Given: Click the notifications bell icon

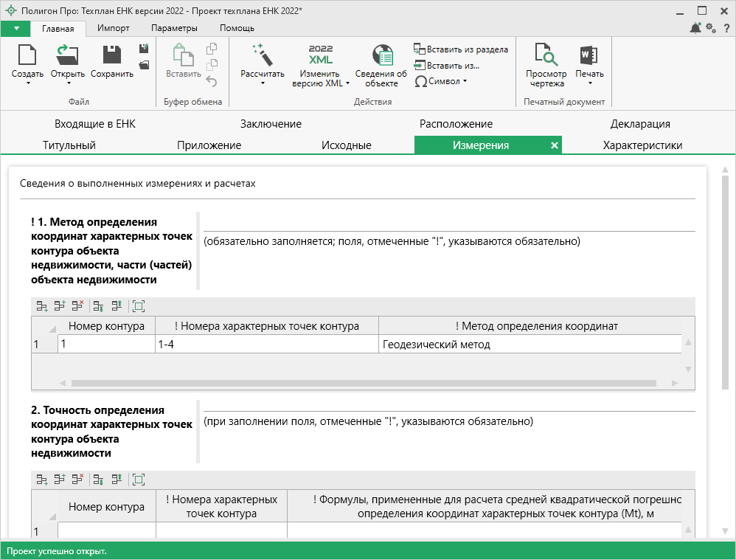Looking at the screenshot, I should (x=695, y=28).
